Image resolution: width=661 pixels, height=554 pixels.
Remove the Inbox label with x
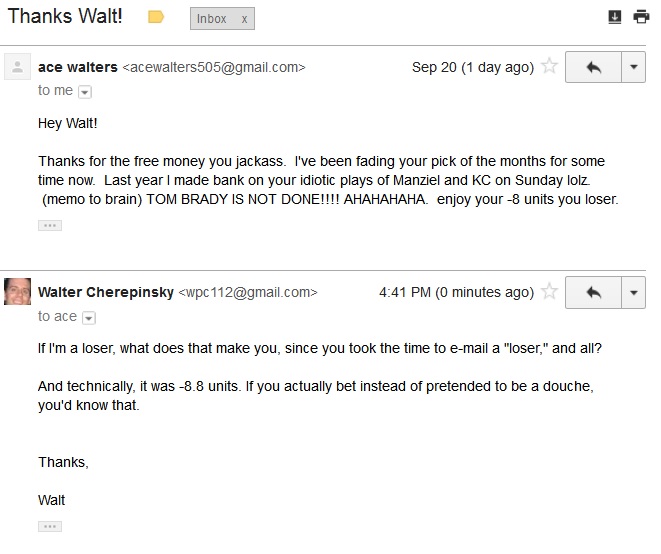pyautogui.click(x=244, y=19)
